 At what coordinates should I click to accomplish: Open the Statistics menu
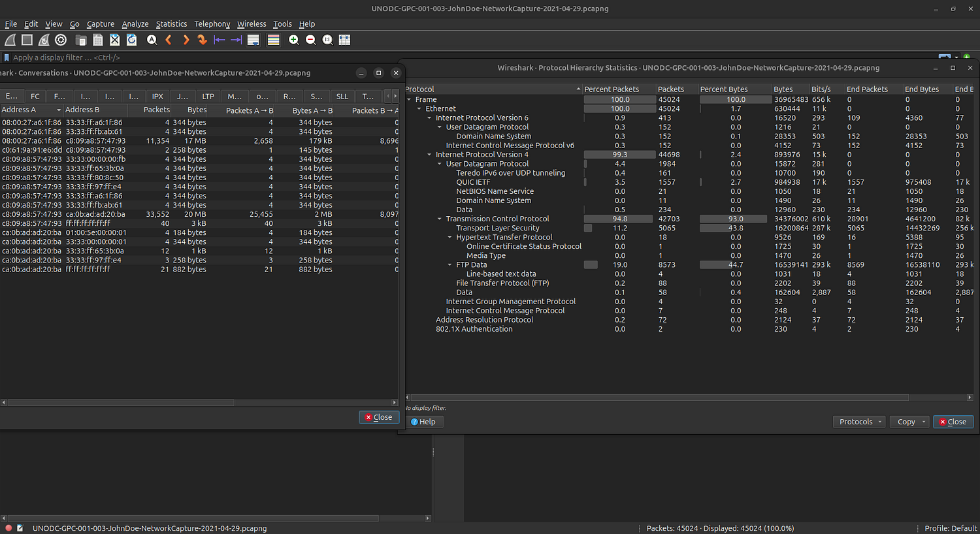click(171, 24)
